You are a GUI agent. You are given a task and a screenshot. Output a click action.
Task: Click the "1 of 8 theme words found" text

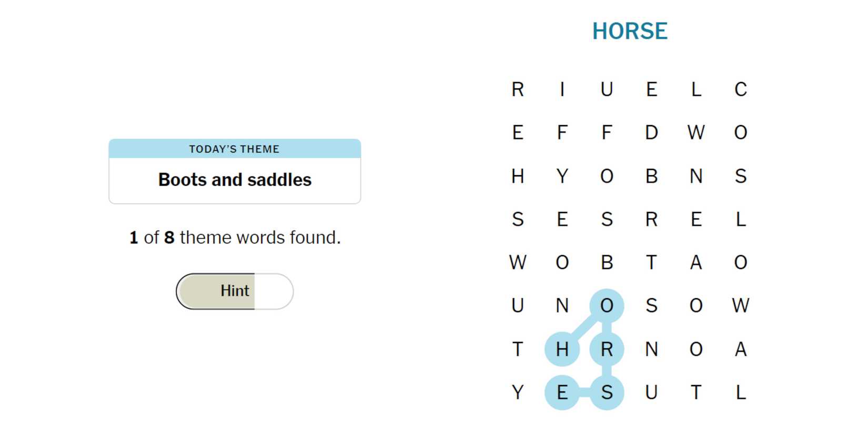point(235,238)
